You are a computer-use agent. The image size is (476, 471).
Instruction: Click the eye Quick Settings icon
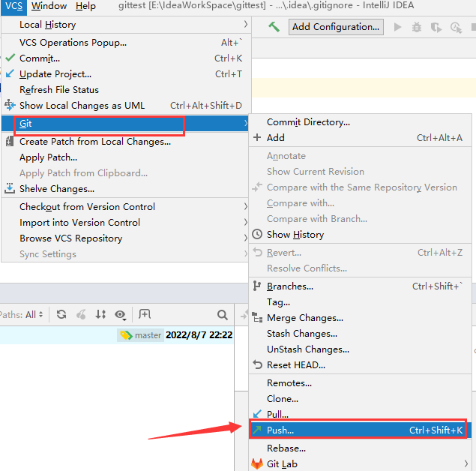[x=121, y=315]
